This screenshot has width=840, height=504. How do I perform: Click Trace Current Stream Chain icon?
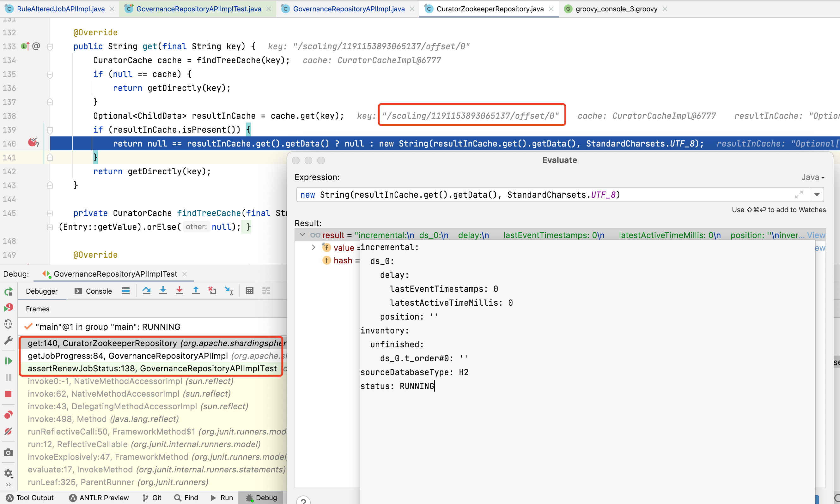click(x=266, y=291)
